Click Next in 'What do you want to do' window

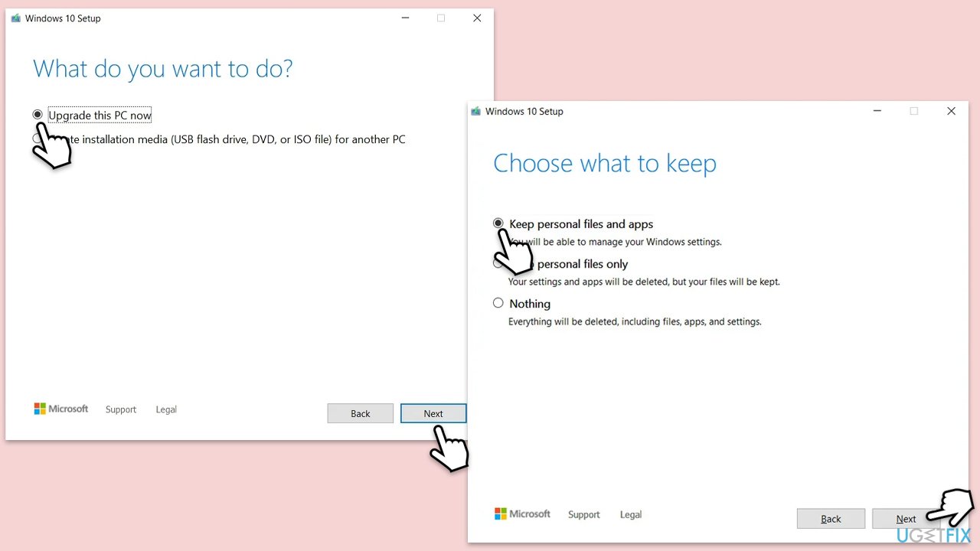(433, 413)
